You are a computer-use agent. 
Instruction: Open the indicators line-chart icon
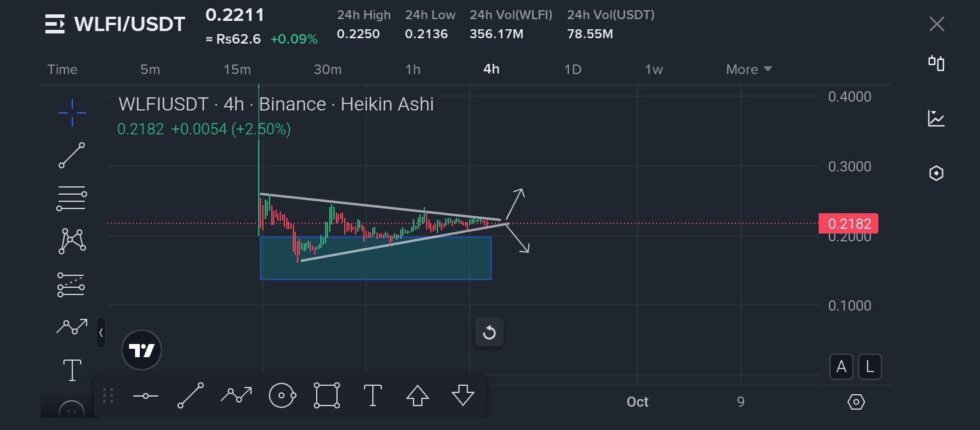(936, 118)
